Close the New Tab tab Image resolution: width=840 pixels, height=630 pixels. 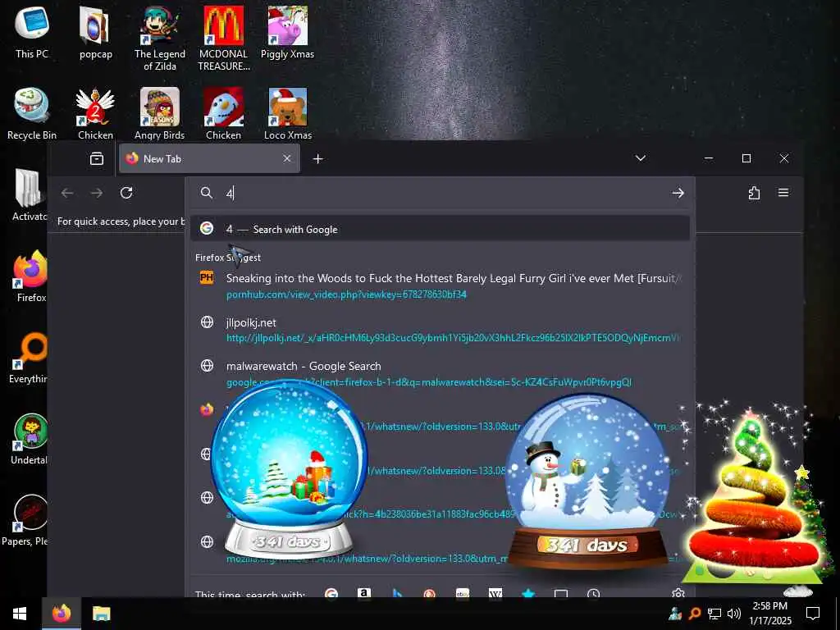286,158
